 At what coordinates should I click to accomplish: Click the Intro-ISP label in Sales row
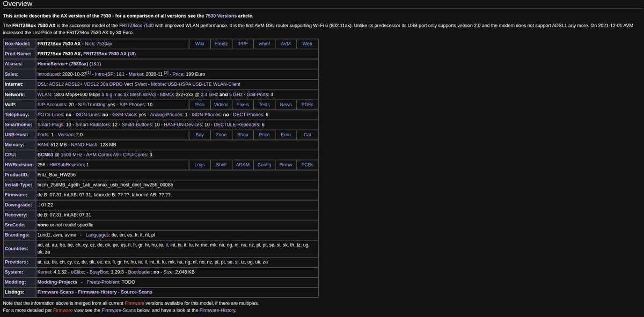105,74
